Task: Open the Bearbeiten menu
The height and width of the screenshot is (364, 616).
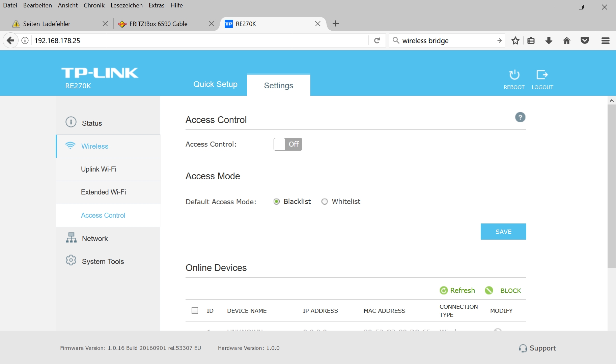Action: pyautogui.click(x=37, y=5)
